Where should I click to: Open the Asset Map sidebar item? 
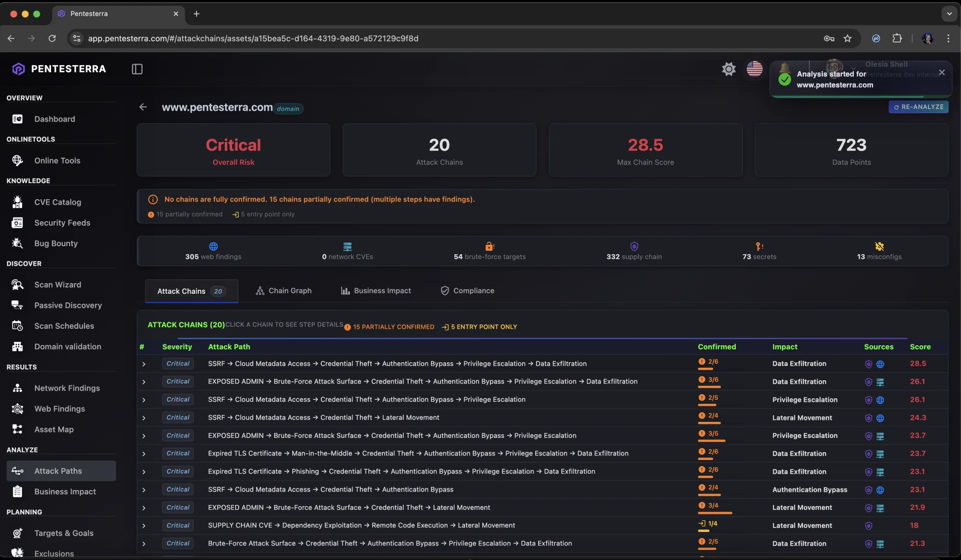(x=54, y=430)
